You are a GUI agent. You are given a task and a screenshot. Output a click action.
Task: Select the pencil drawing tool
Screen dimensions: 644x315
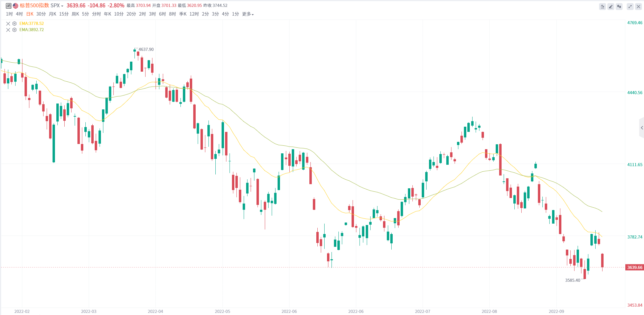(611, 6)
